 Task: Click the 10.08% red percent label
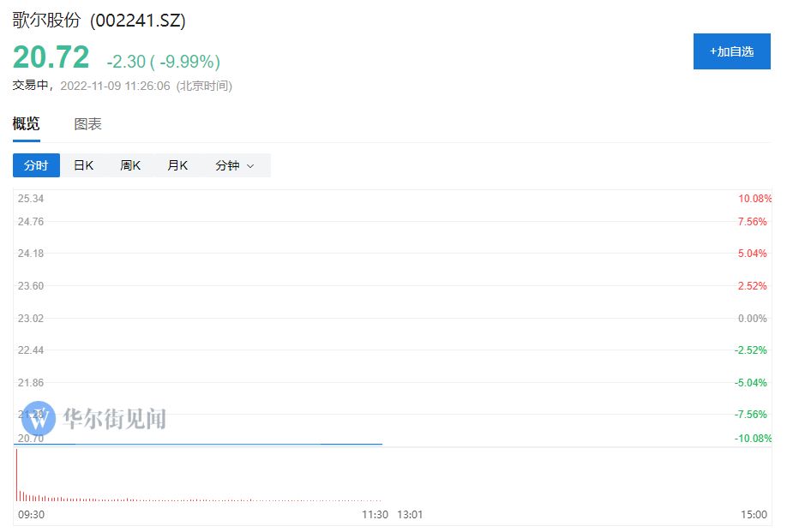point(754,199)
